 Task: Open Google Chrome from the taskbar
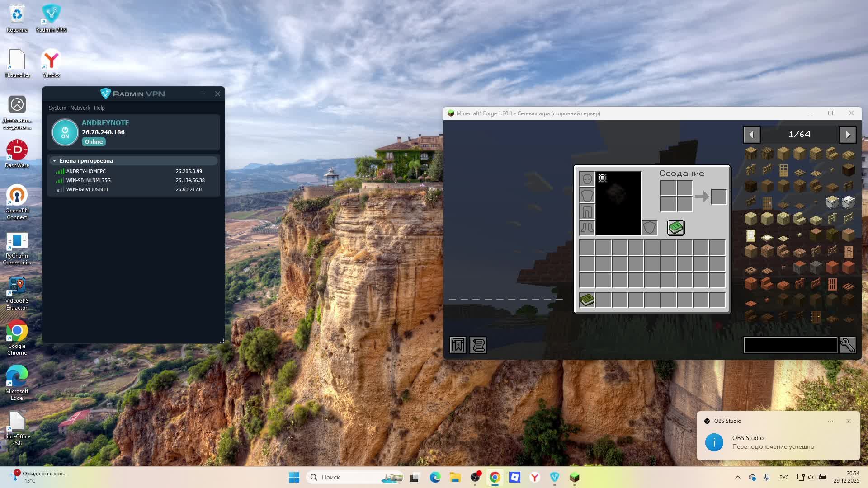pyautogui.click(x=495, y=477)
